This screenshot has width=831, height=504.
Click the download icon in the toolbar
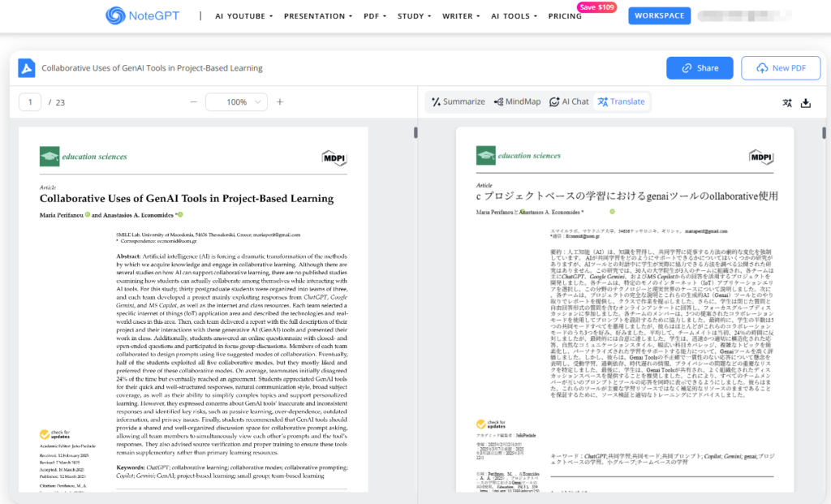click(x=805, y=103)
